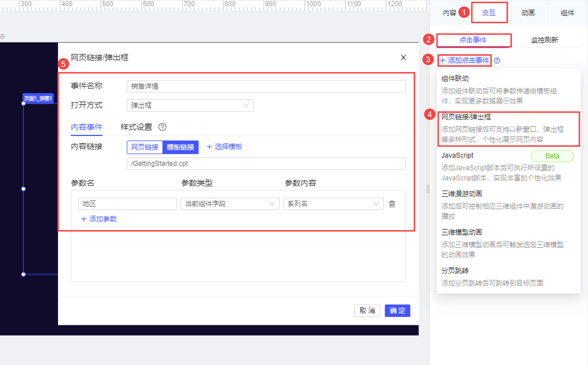Delete the 地区 parameter row with trash icon
The height and width of the screenshot is (365, 588).
[392, 204]
